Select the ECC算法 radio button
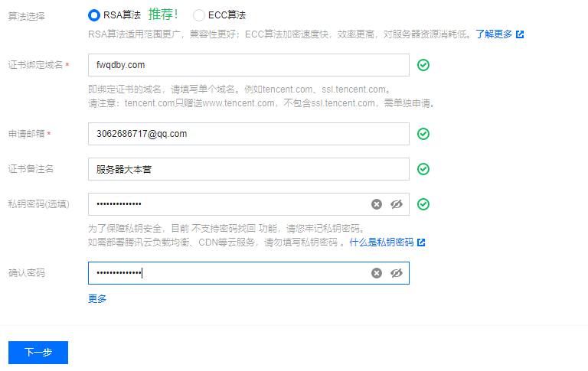 point(199,15)
